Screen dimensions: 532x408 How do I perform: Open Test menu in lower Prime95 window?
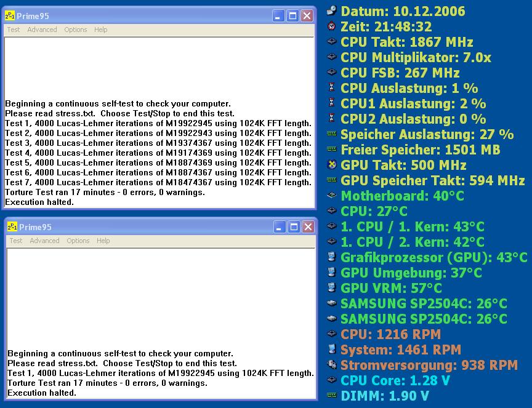pyautogui.click(x=16, y=241)
